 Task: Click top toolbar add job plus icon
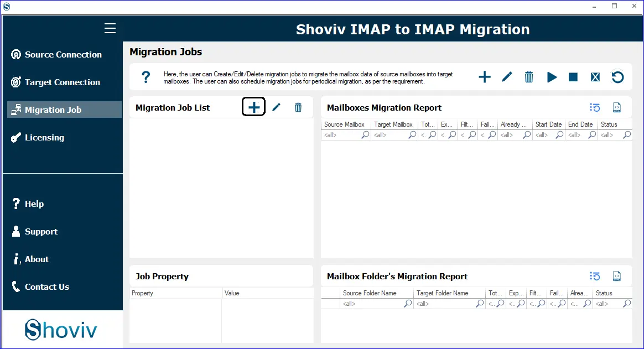tap(485, 77)
